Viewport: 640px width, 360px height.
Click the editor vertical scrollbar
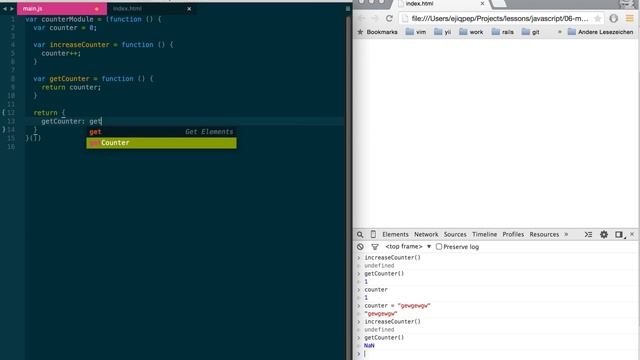coord(348,188)
